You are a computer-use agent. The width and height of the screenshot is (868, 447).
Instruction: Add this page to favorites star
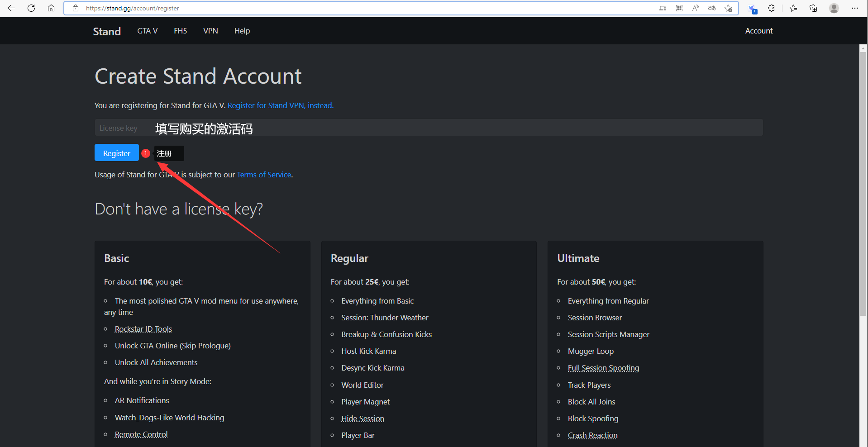(x=728, y=8)
